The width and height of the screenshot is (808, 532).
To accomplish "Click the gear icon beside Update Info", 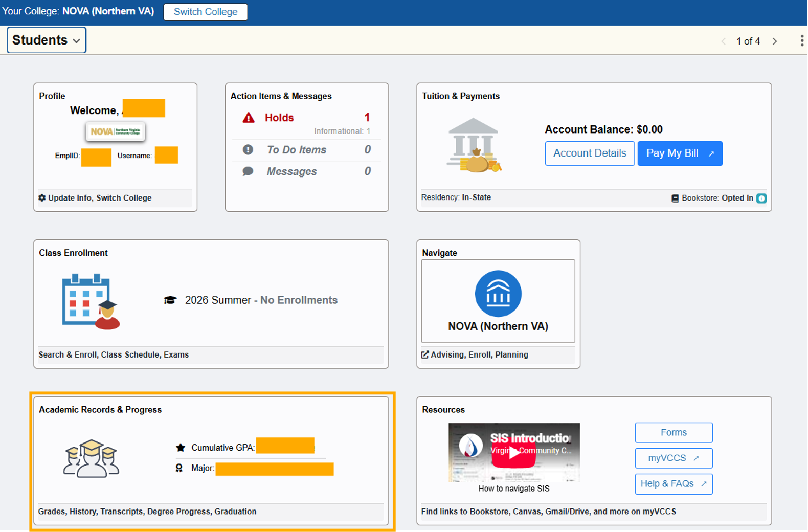I will point(42,198).
